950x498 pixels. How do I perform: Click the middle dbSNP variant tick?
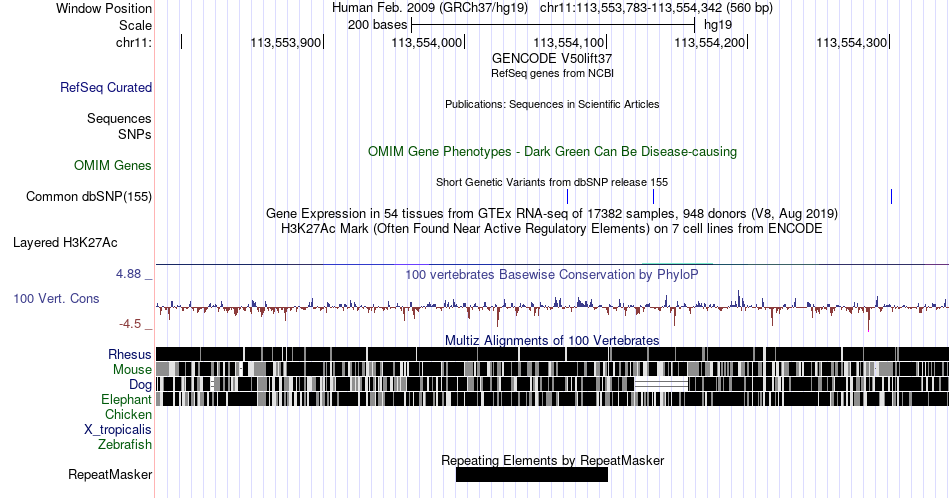click(653, 196)
